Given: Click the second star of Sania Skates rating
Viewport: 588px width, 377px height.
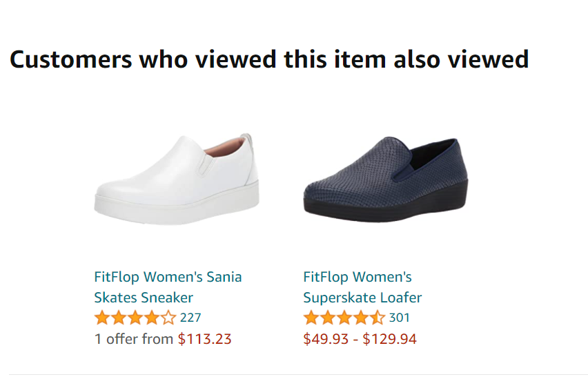Looking at the screenshot, I should pyautogui.click(x=119, y=318).
